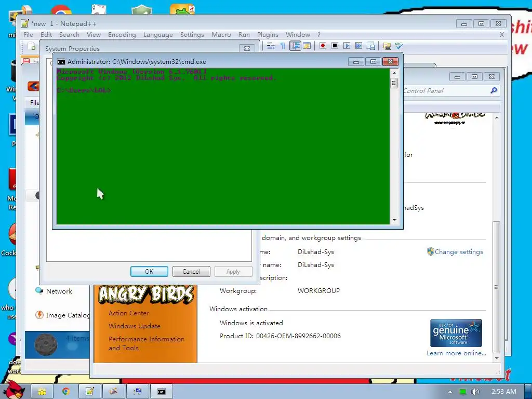Image resolution: width=532 pixels, height=399 pixels.
Task: Open Action Center link in System window
Action: point(129,313)
